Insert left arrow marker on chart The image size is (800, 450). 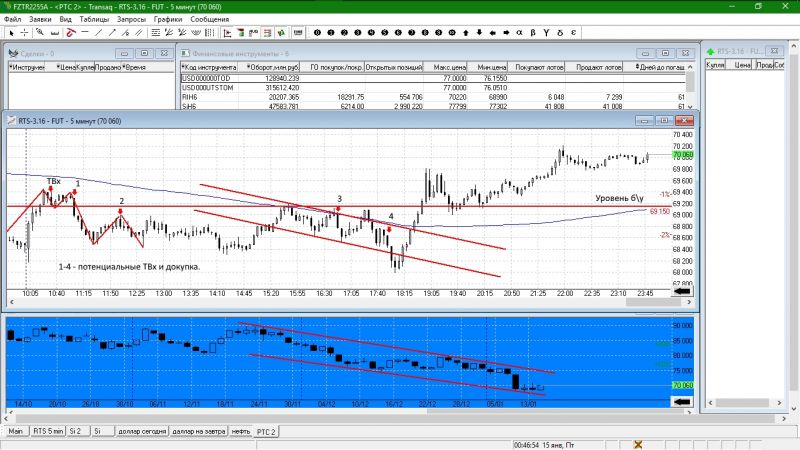(493, 33)
